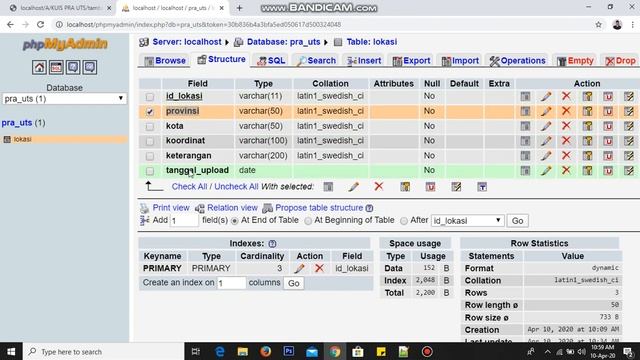Viewport: 640px width, 360px height.
Task: Click Database: pra_uts breadcrumb link
Action: pyautogui.click(x=283, y=42)
